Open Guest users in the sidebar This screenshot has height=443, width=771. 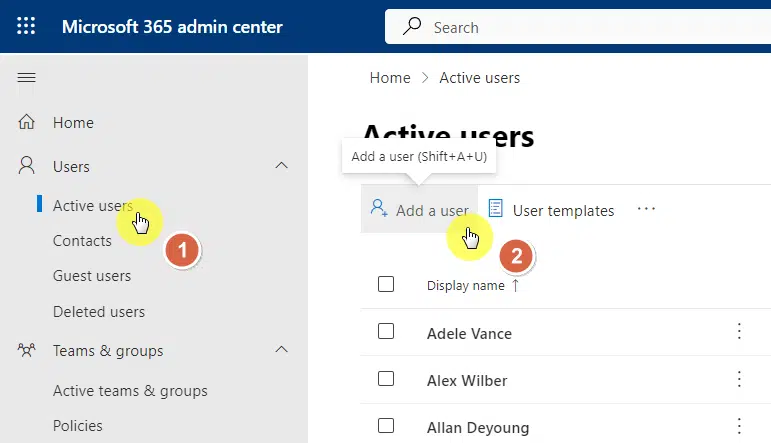(x=92, y=276)
